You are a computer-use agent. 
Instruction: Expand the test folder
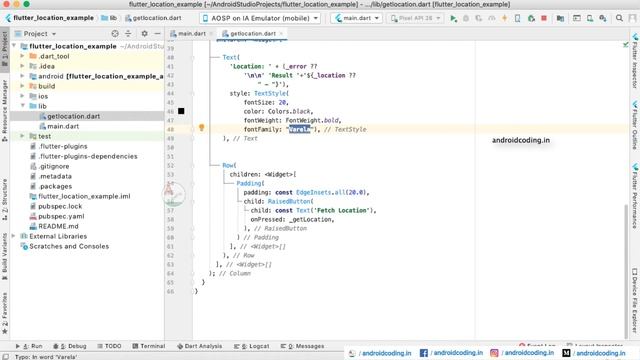tap(22, 136)
